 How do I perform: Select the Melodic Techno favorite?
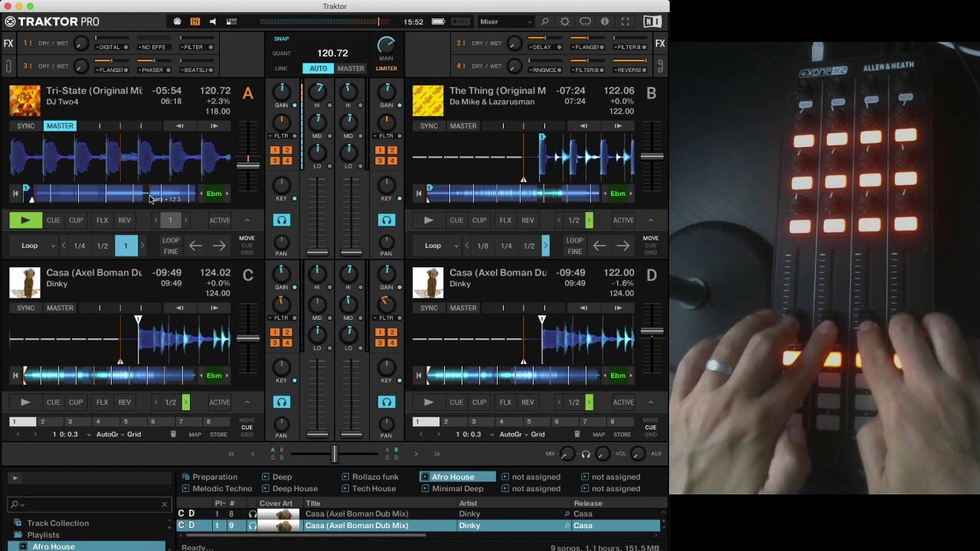(x=217, y=489)
